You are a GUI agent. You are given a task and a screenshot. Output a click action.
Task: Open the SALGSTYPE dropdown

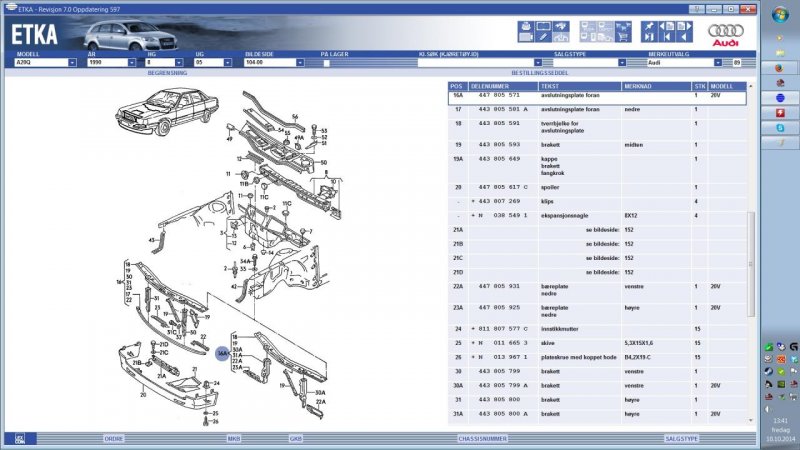[x=622, y=62]
